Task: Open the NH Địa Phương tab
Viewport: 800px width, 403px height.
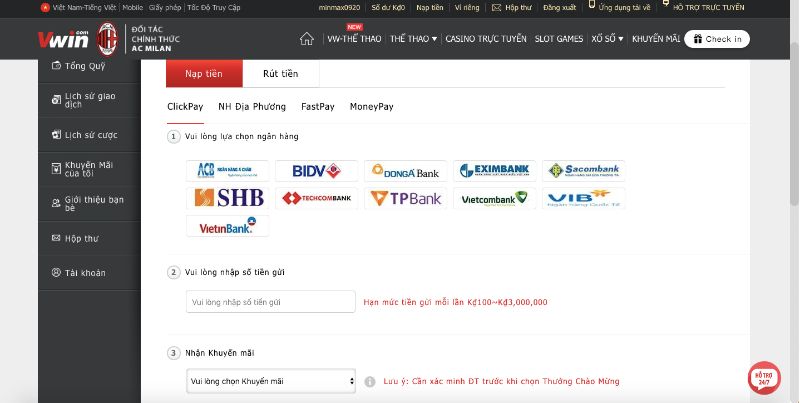Action: coord(252,107)
